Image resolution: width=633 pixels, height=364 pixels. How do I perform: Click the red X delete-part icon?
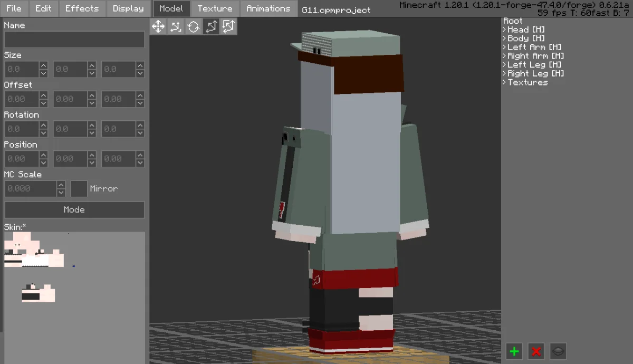(536, 351)
